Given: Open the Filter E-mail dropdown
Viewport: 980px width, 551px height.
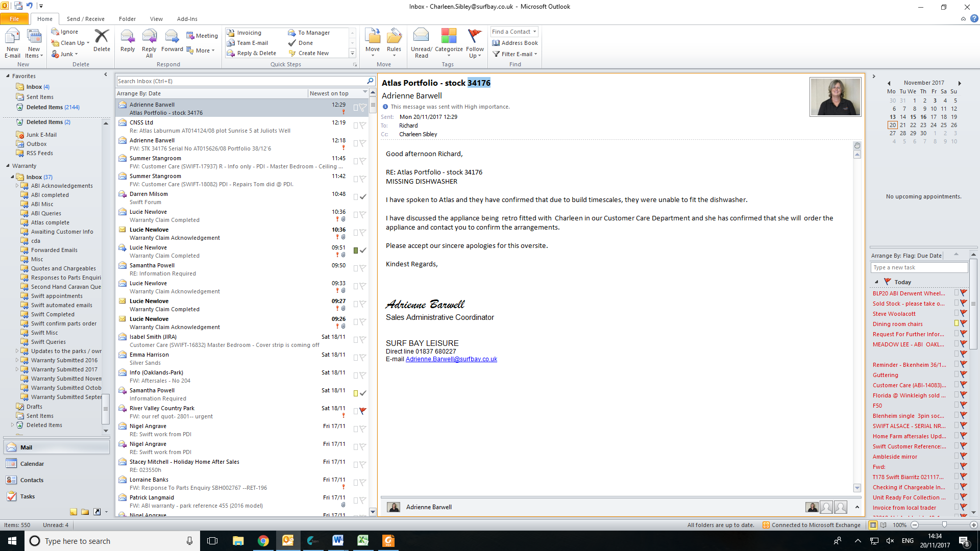Looking at the screenshot, I should click(516, 54).
